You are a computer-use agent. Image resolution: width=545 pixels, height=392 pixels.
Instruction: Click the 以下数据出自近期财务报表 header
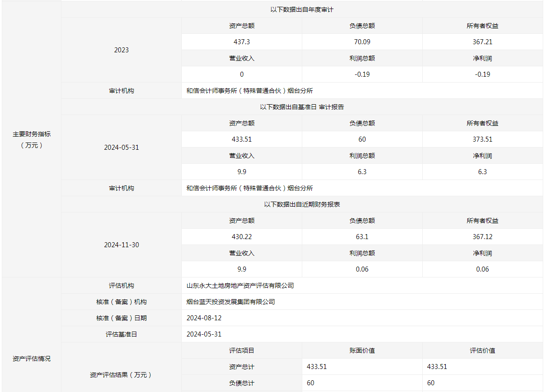click(302, 204)
